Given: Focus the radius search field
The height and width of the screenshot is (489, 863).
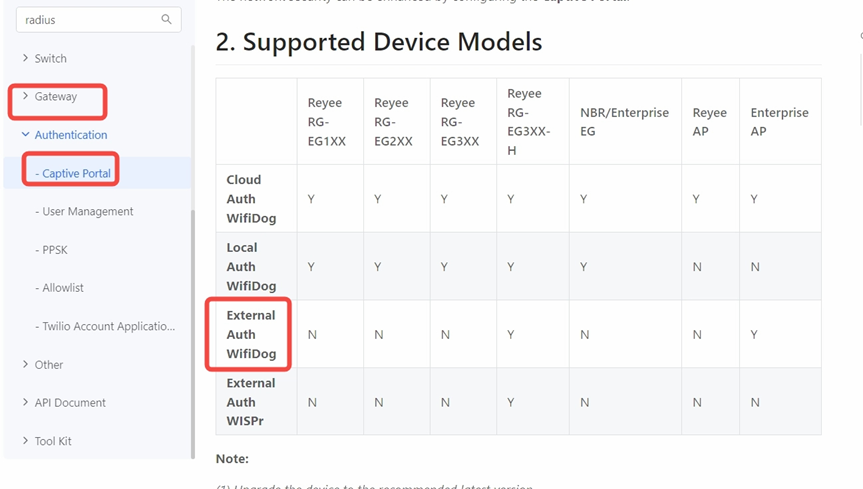Looking at the screenshot, I should pos(99,20).
